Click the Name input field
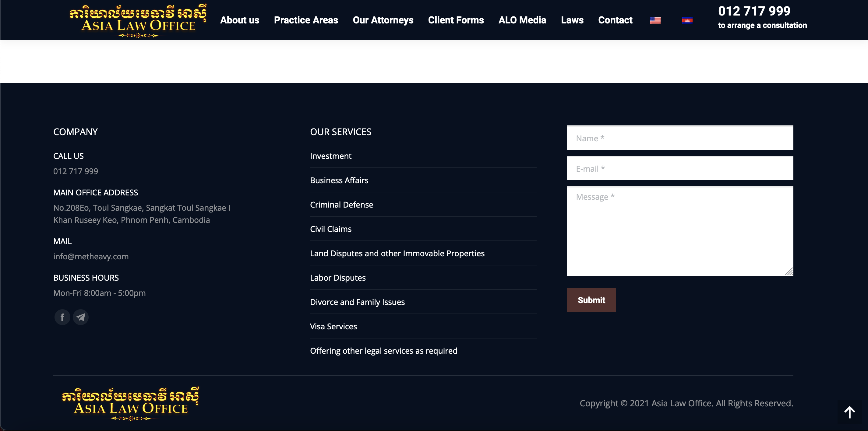 click(x=680, y=138)
